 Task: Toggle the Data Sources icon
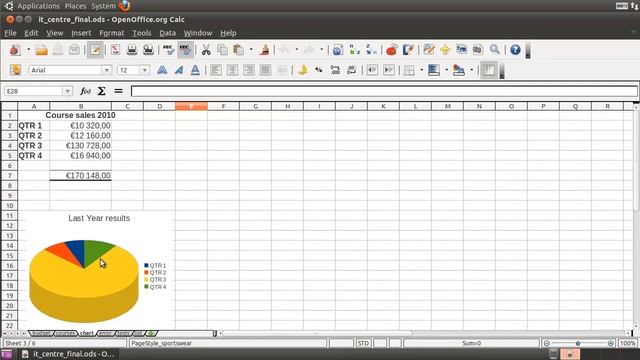pos(478,50)
